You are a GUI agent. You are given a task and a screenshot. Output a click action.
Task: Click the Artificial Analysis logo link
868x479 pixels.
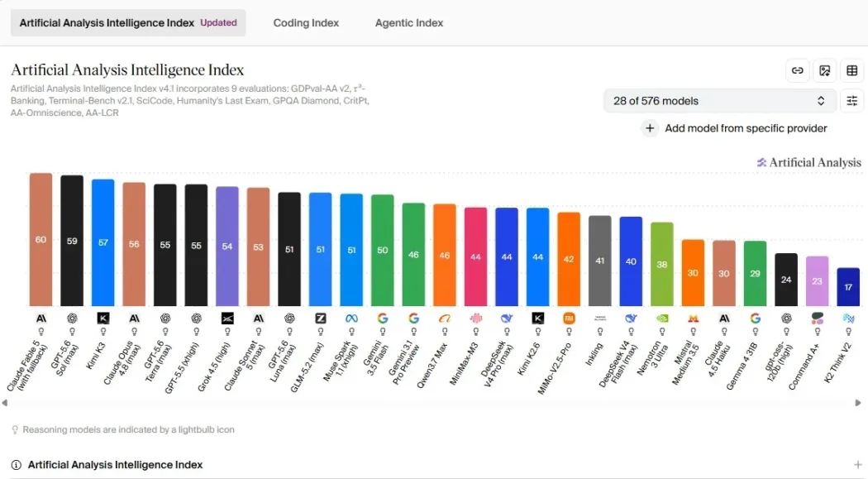pos(808,162)
